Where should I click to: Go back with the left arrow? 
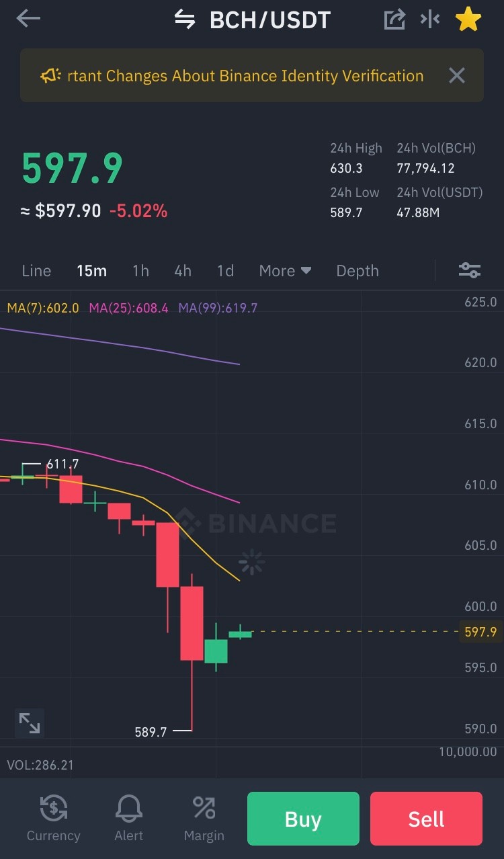(x=28, y=19)
